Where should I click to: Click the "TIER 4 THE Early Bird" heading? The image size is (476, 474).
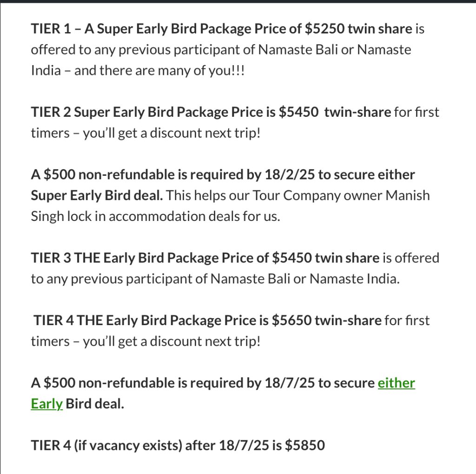pos(100,320)
